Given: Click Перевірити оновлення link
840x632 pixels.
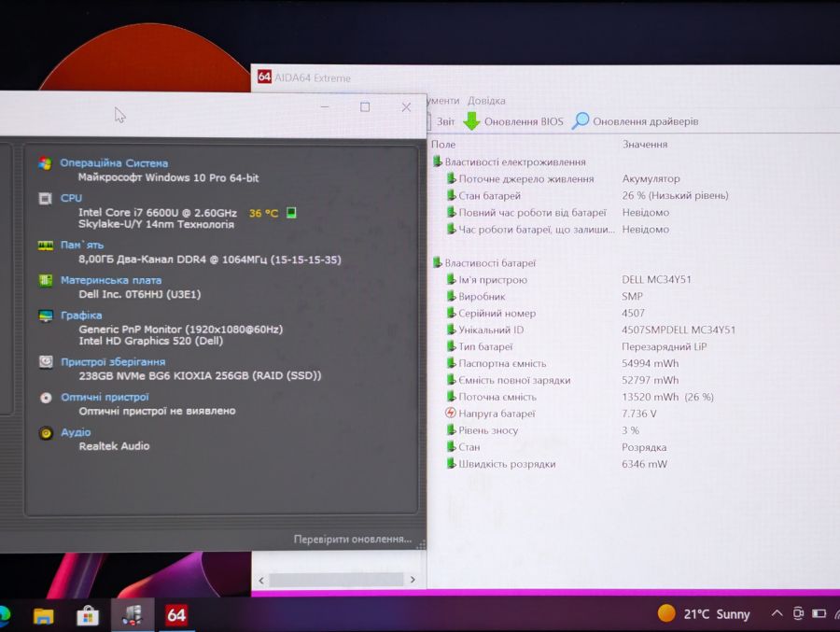Looking at the screenshot, I should 353,540.
